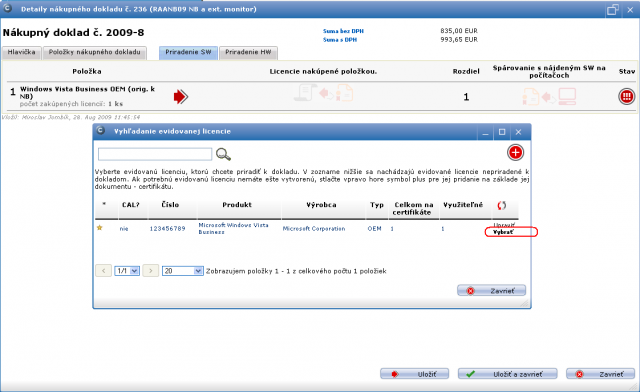Click 'nie' value in CAL? column
Screen dimensions: 640x392
click(x=124, y=229)
